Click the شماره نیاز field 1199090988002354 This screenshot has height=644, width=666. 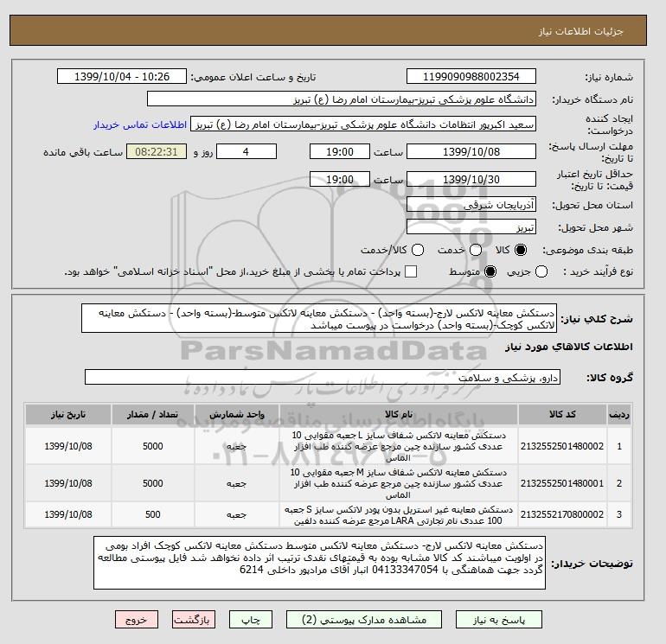click(x=471, y=76)
